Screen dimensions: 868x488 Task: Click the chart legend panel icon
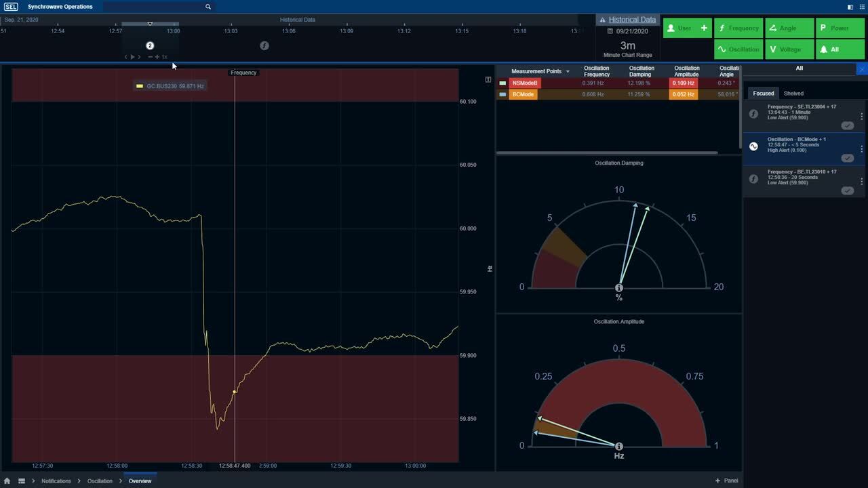point(488,80)
